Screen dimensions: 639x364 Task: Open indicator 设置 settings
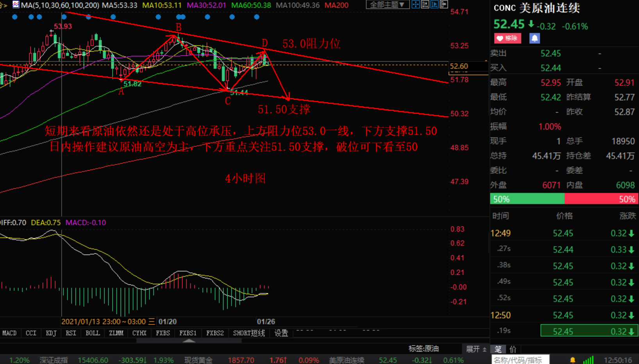(281, 333)
